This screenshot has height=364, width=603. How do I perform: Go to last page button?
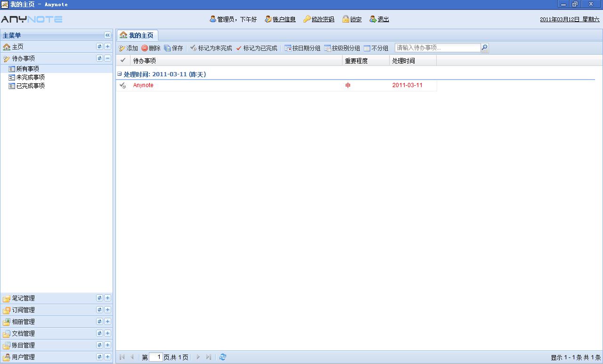[x=208, y=357]
